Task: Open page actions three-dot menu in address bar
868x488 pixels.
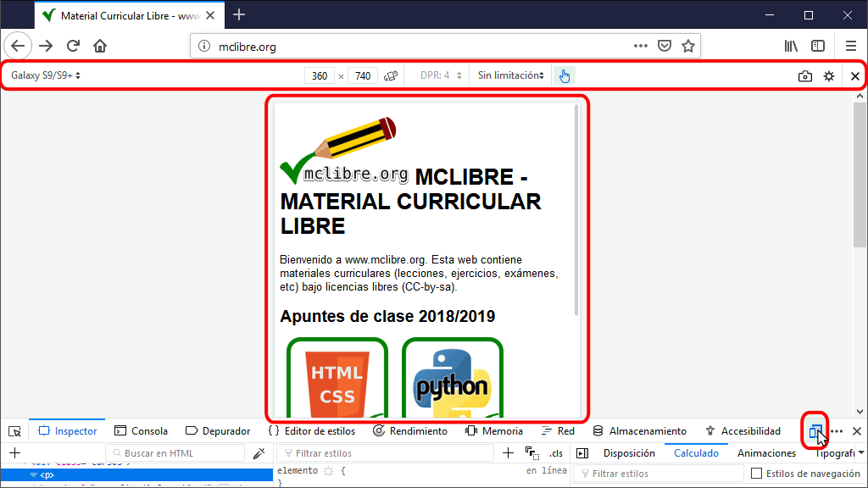Action: click(x=641, y=46)
